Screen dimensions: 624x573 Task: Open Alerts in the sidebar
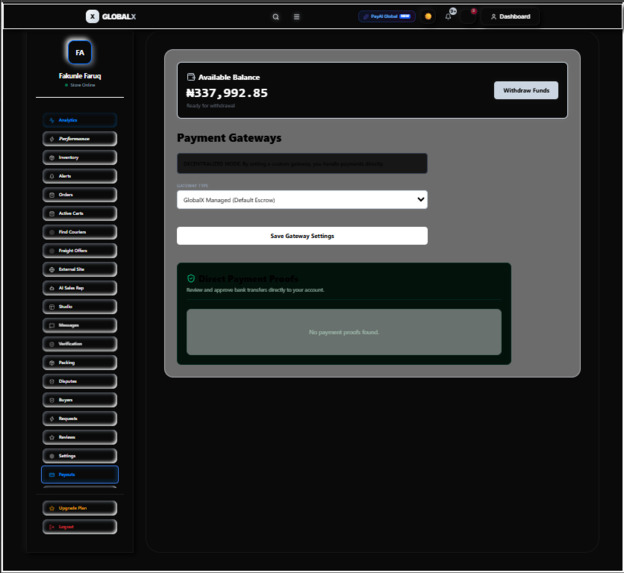[x=80, y=176]
